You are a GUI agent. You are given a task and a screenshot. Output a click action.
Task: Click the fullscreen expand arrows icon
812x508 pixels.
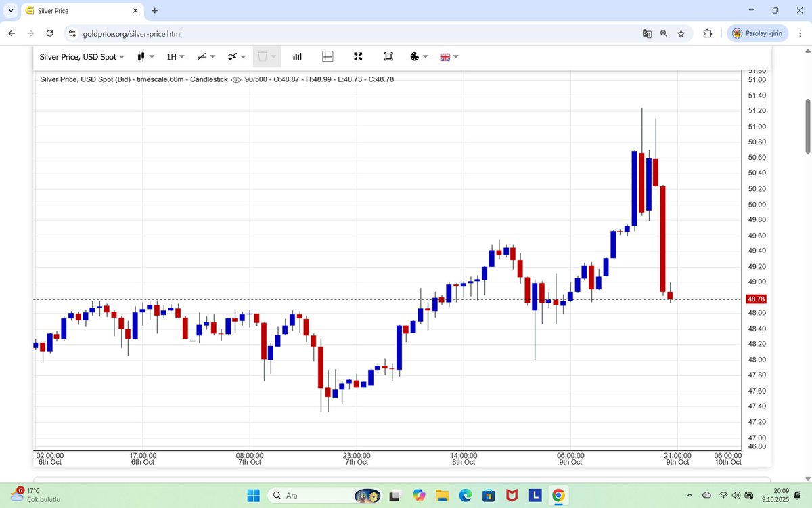359,57
